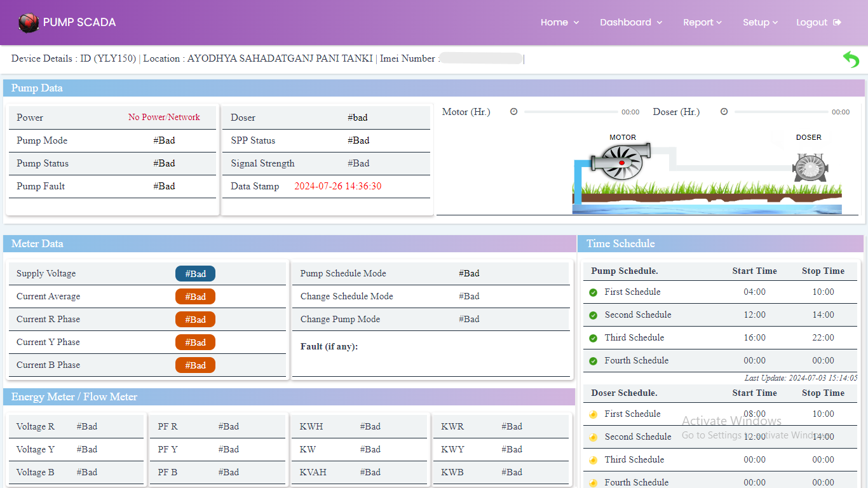
Task: Click the Doser pump image
Action: tap(808, 167)
